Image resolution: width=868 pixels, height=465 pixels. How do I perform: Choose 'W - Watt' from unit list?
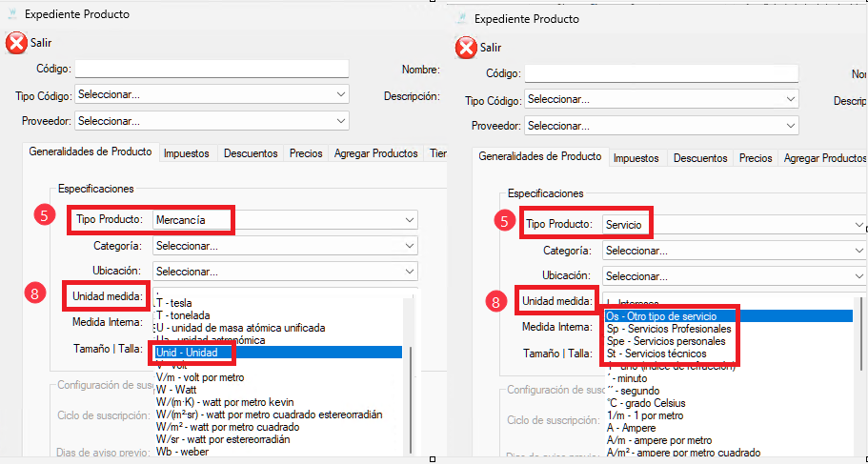176,390
